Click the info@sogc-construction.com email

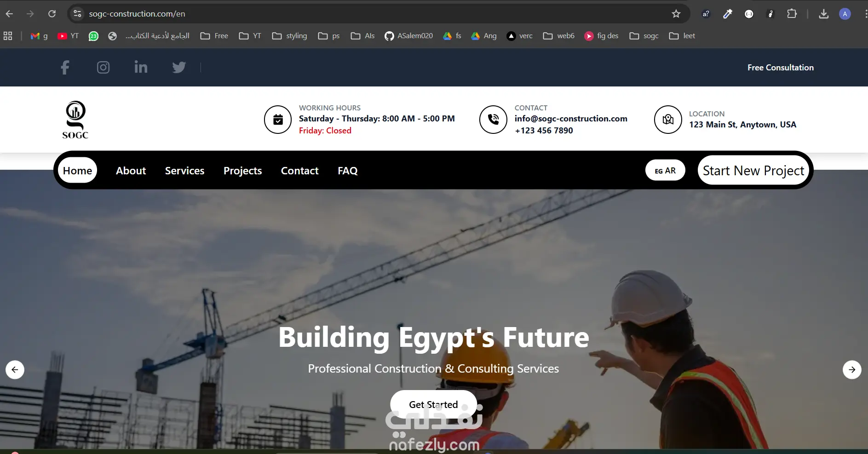571,119
